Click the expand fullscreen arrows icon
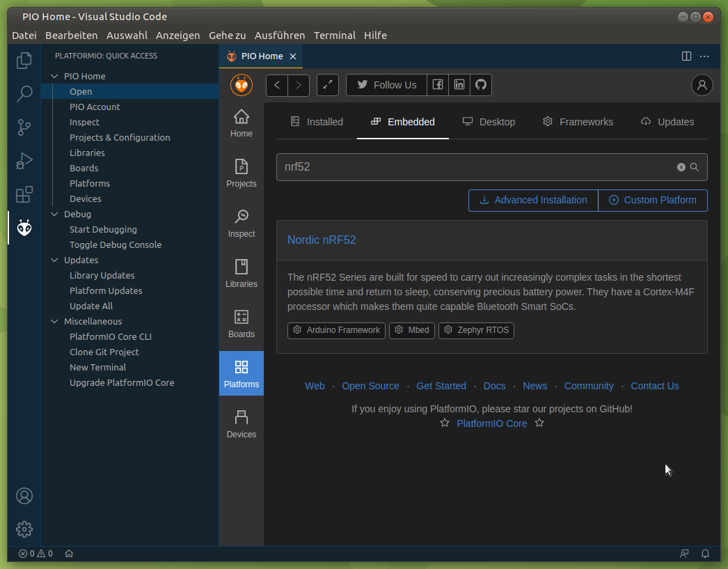Image resolution: width=728 pixels, height=569 pixels. [x=328, y=85]
